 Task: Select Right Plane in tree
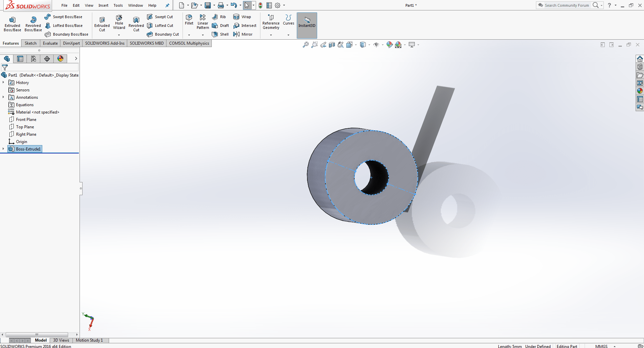[22, 134]
